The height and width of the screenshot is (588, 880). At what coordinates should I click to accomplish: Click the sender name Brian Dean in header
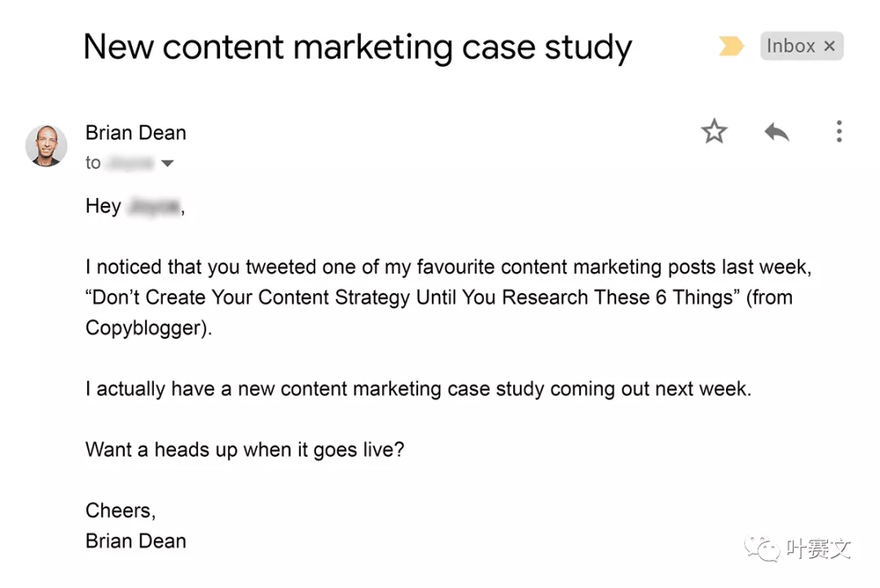[x=135, y=133]
